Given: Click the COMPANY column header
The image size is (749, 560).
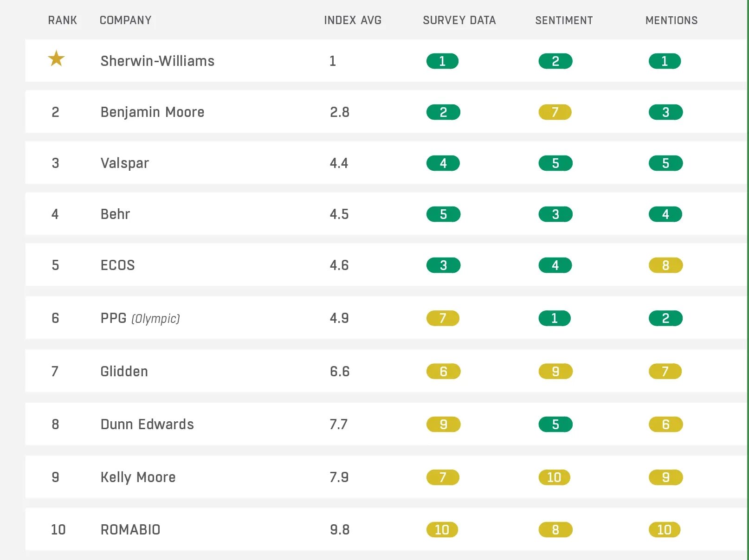Looking at the screenshot, I should click(125, 20).
